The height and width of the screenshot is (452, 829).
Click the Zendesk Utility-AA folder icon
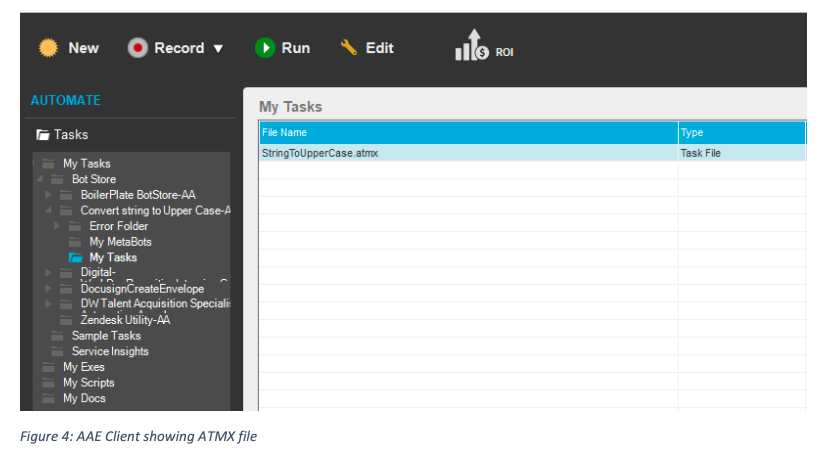click(66, 320)
